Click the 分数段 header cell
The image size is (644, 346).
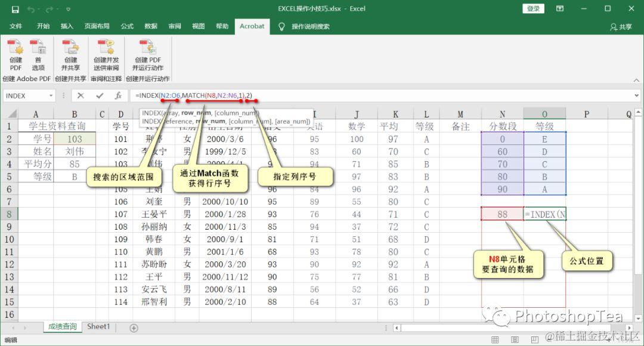point(502,126)
